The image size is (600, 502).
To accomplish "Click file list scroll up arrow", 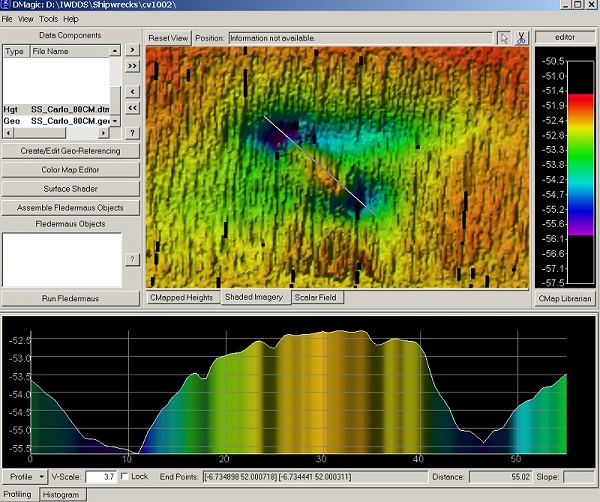I will point(115,51).
